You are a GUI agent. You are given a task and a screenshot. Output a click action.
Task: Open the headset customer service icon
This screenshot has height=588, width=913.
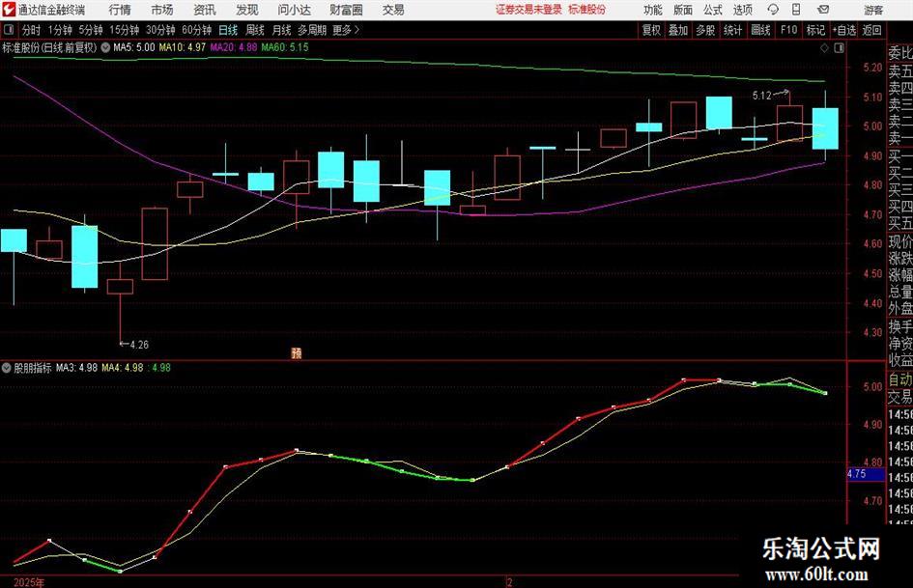[x=773, y=10]
